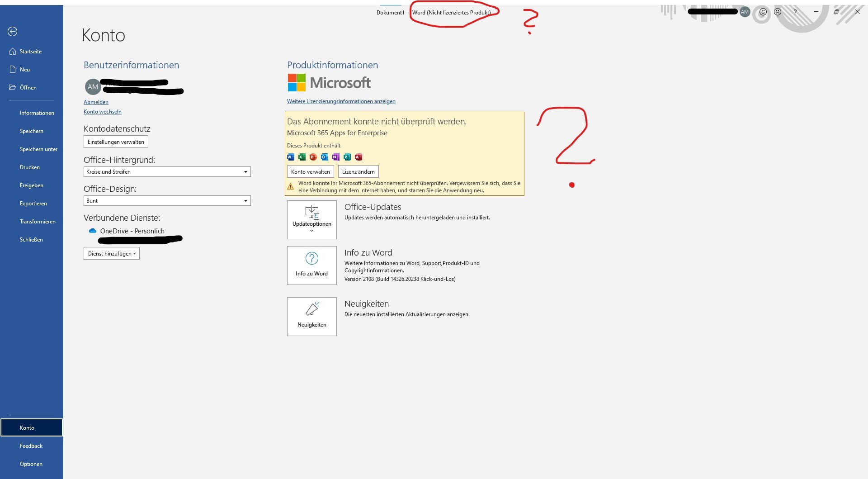Screen dimensions: 868x479
Task: Click the Microsoft 365 Apps for Enterprise text
Action: pos(337,133)
